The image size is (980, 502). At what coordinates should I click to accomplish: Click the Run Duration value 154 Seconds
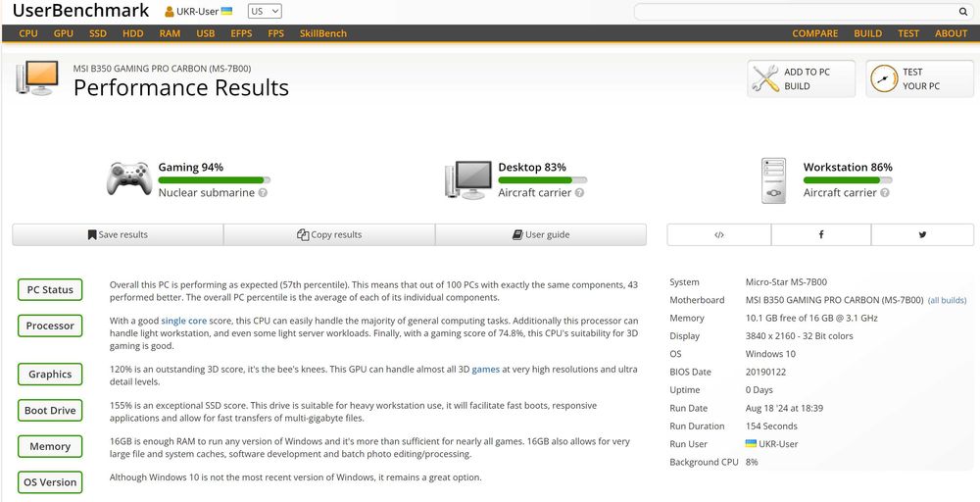[771, 426]
